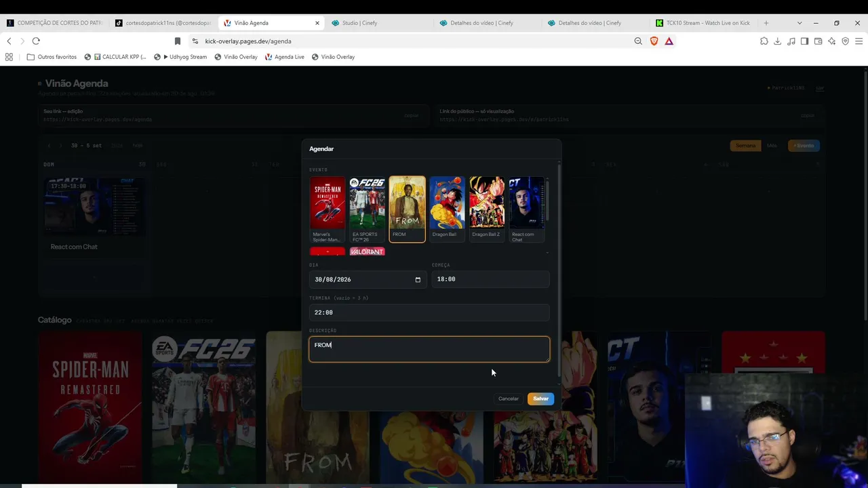Click the Começa start time field

(x=490, y=279)
